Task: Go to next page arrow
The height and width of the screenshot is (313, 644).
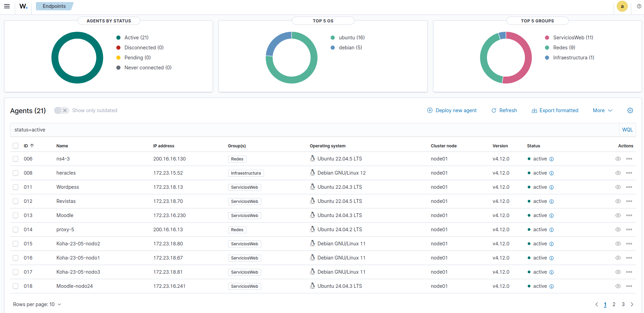Action: [x=632, y=304]
